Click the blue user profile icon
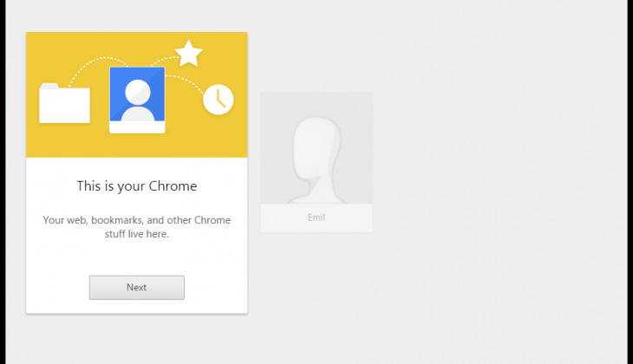 coord(137,100)
